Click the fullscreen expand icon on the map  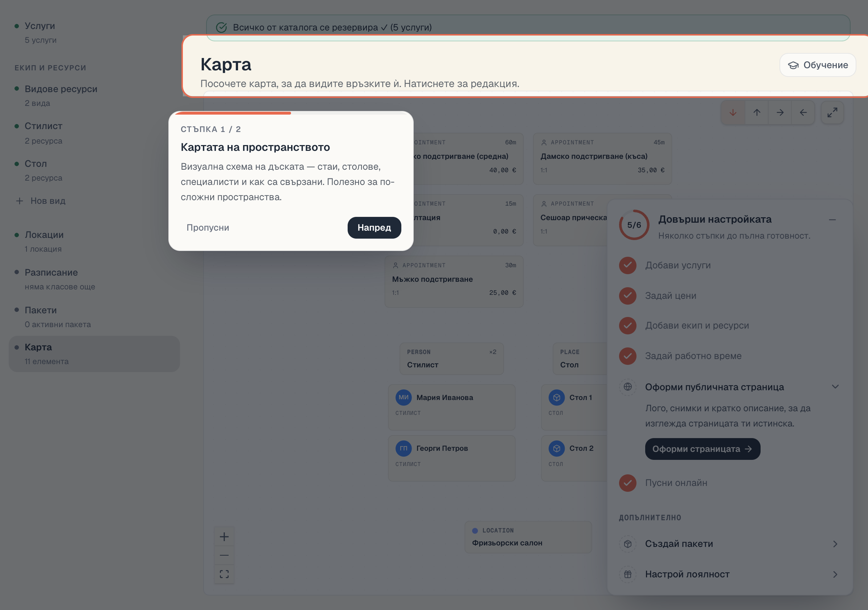point(832,113)
